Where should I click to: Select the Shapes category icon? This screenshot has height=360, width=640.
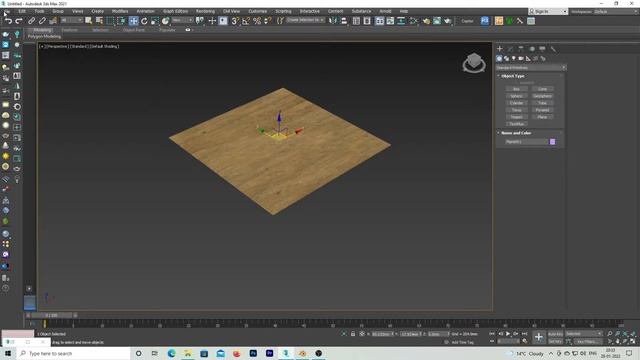(x=506, y=58)
